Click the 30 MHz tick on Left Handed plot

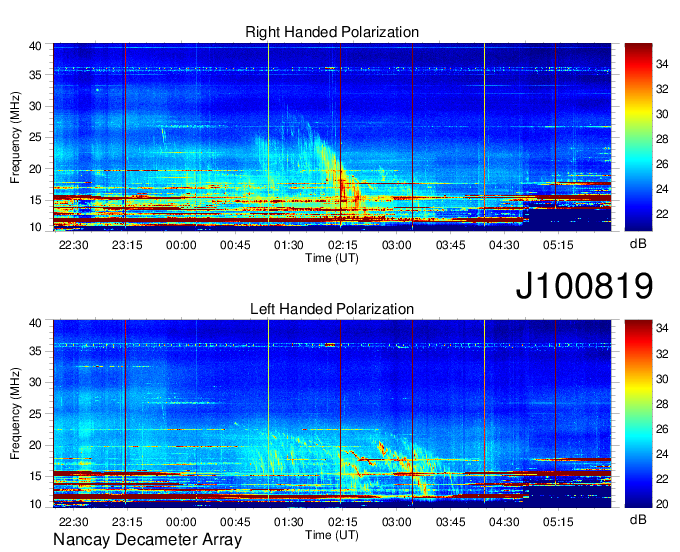tap(35, 382)
